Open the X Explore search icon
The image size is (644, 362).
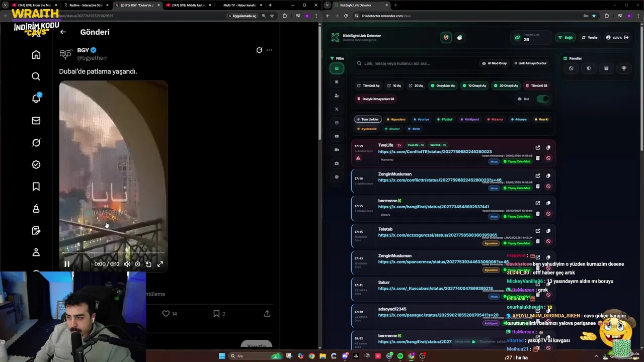click(36, 76)
